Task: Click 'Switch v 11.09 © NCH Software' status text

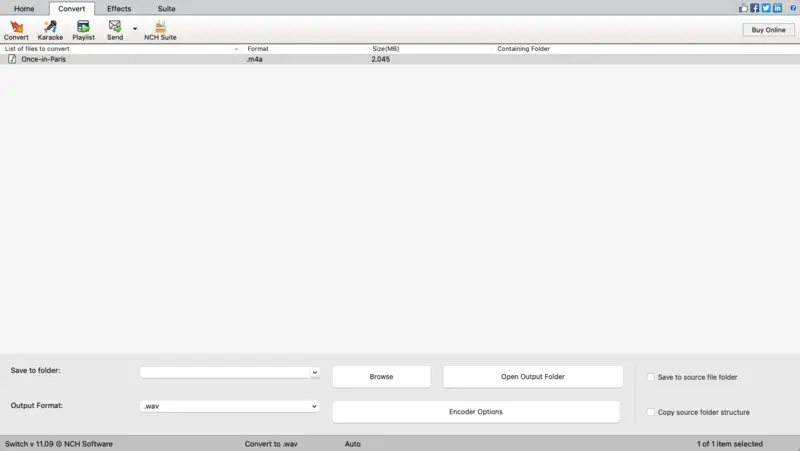Action: click(x=59, y=444)
